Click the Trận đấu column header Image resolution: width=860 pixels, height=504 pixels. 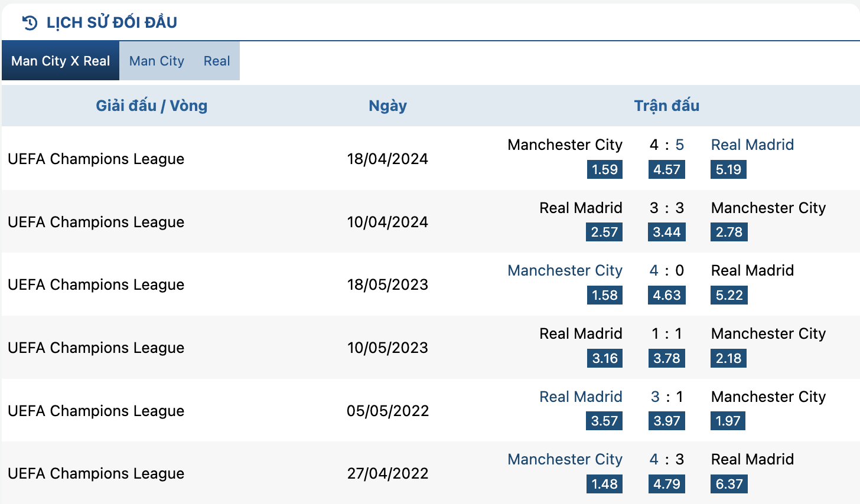[666, 106]
